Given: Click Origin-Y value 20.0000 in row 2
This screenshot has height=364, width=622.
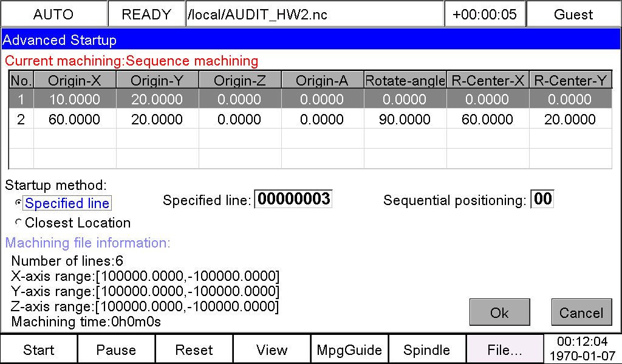Looking at the screenshot, I should 157,119.
